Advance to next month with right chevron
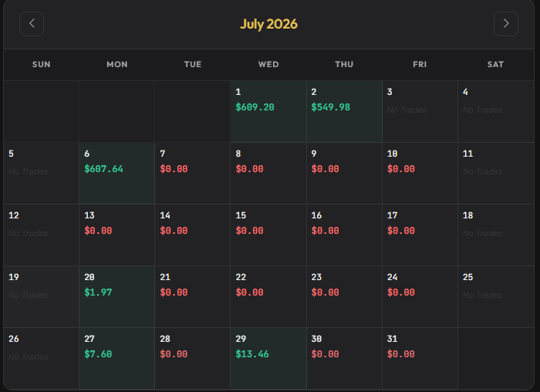Image resolution: width=540 pixels, height=392 pixels. click(506, 24)
